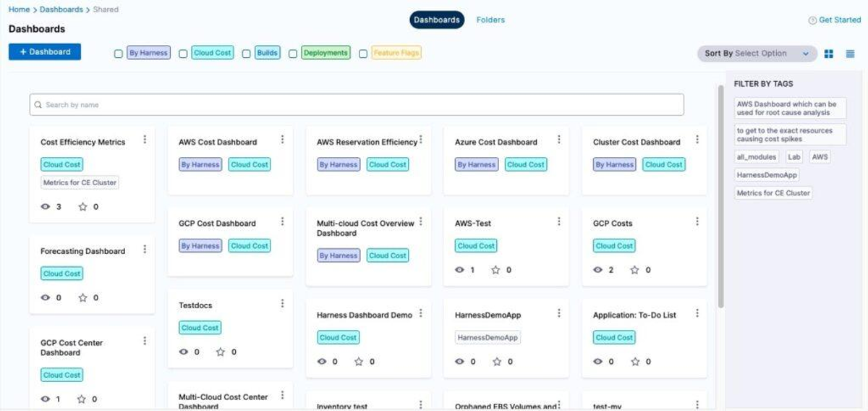Open kebab menu on Azure Cost Dashboard card
Viewport: 868px width, 411px height.
[x=558, y=140]
